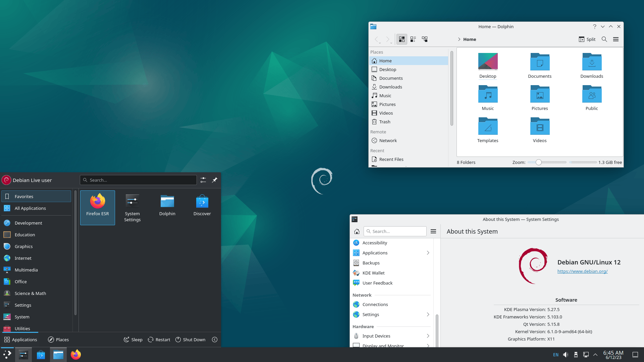The width and height of the screenshot is (644, 362).
Task: Click the Restart button in launcher taskbar
Action: (x=159, y=340)
